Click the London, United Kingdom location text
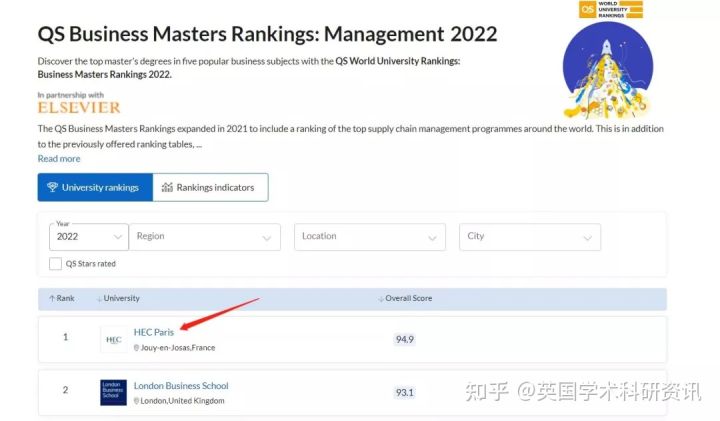Viewport: 720px width, 421px height. [x=182, y=401]
